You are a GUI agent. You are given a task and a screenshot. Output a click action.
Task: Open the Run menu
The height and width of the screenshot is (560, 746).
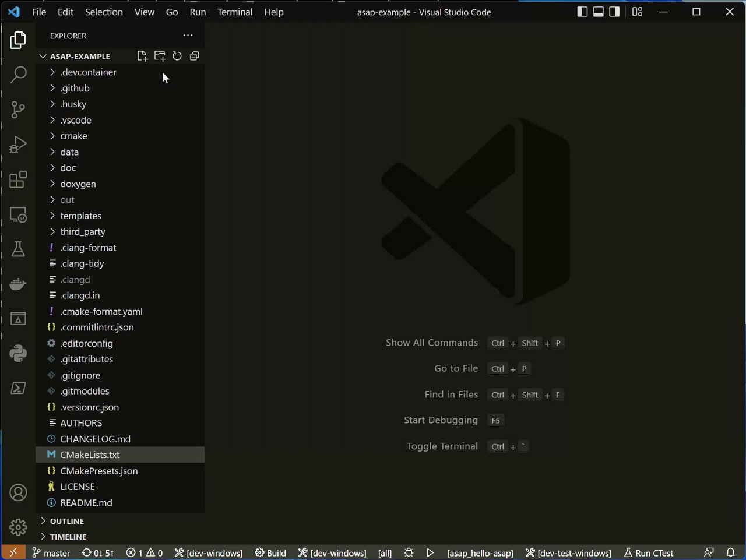pos(198,12)
